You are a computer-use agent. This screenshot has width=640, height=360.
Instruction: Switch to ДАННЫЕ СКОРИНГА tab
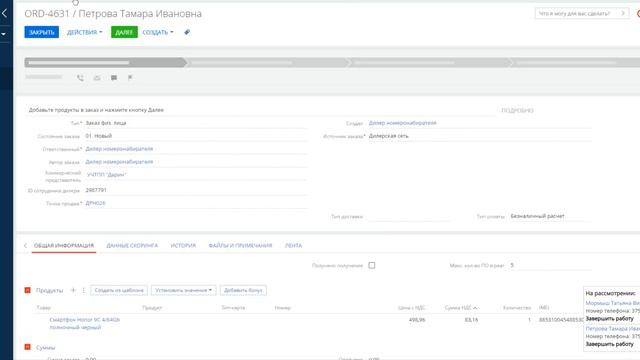tap(132, 246)
